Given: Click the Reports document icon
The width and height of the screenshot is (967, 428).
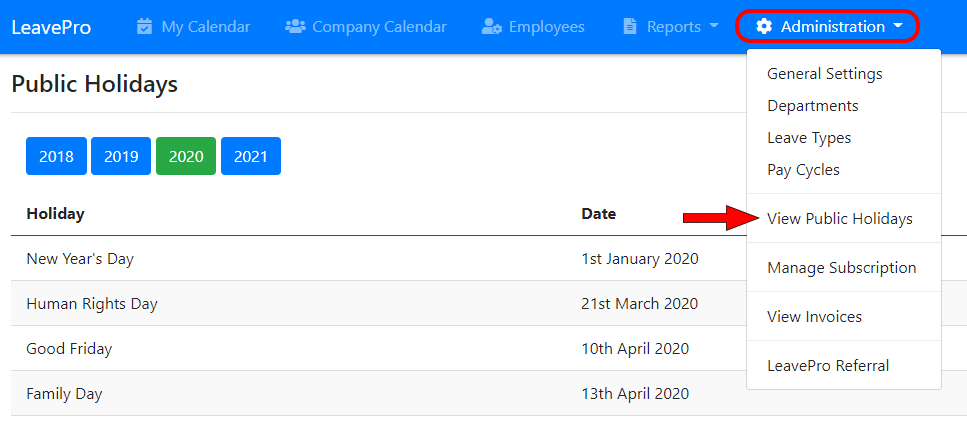Looking at the screenshot, I should 630,27.
